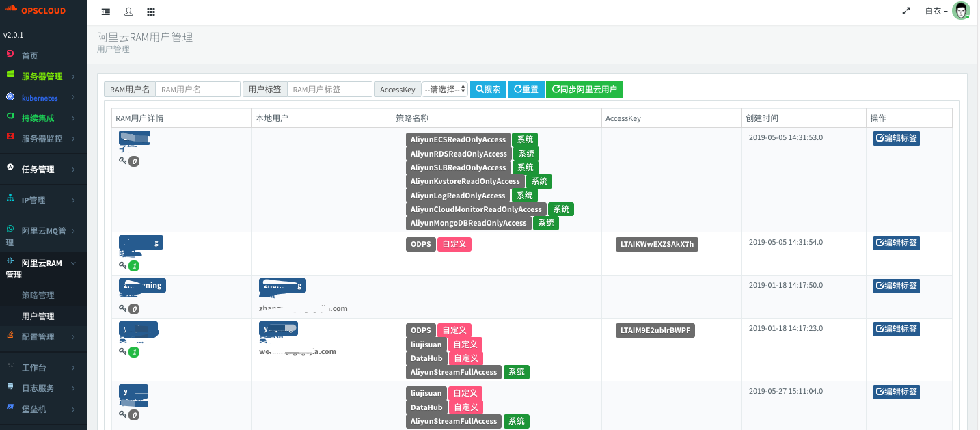Viewport: 980px width, 430px height.
Task: Open 堡垒机 sidebar menu
Action: 44,409
